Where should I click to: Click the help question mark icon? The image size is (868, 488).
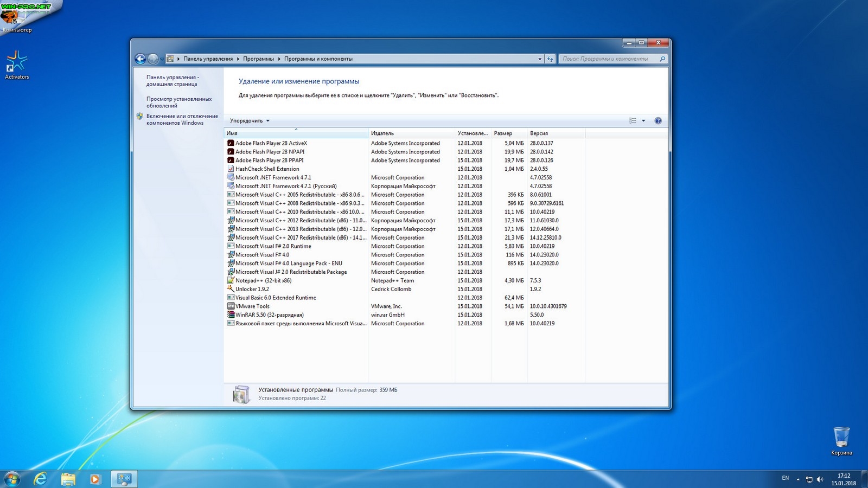click(x=658, y=121)
